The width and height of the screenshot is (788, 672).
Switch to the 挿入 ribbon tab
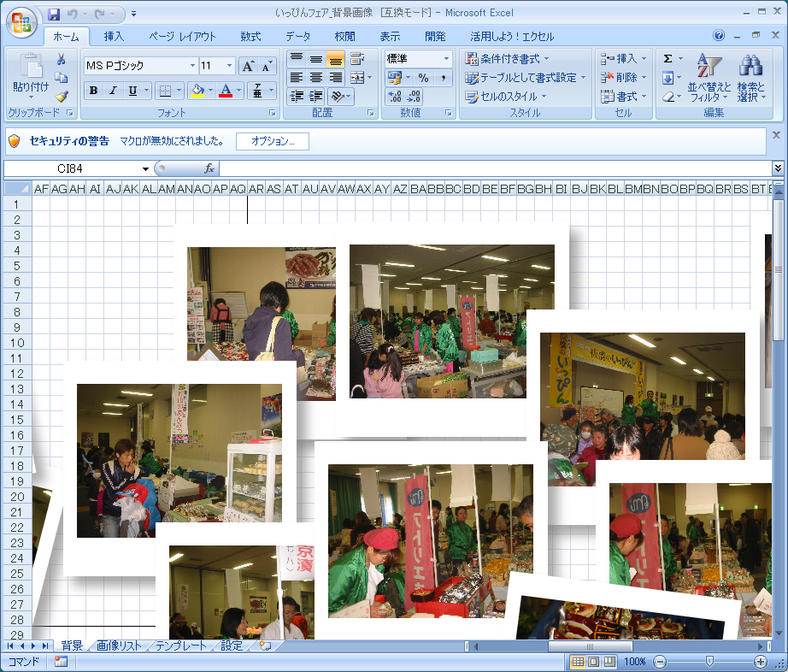coord(114,37)
